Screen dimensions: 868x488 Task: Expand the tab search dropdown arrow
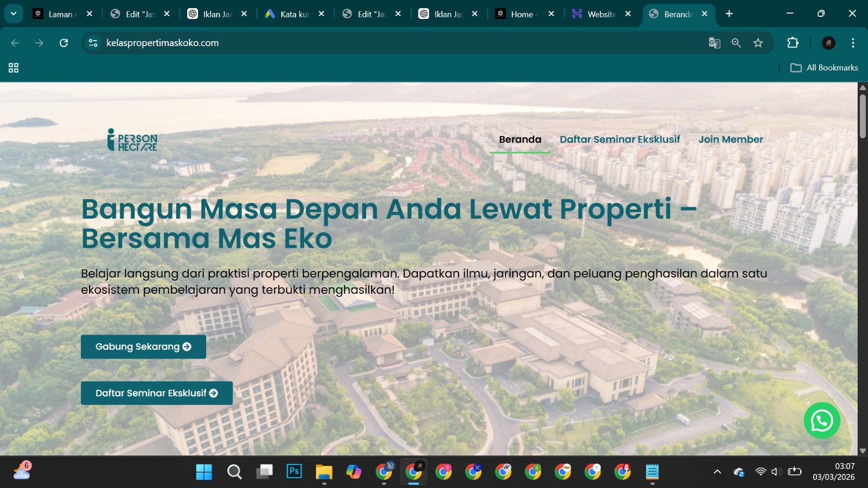(x=13, y=14)
